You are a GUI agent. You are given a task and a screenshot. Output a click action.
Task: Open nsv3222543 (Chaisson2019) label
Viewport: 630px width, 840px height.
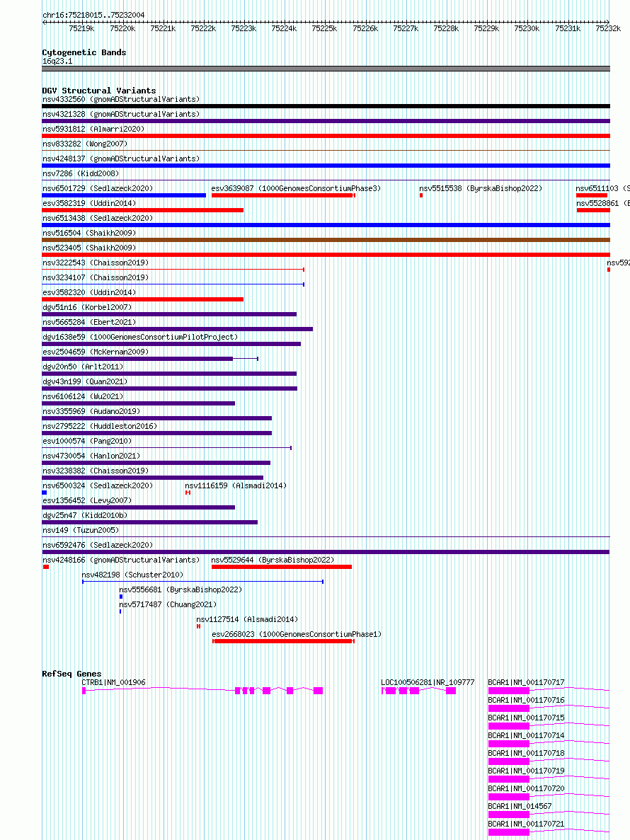pyautogui.click(x=96, y=263)
